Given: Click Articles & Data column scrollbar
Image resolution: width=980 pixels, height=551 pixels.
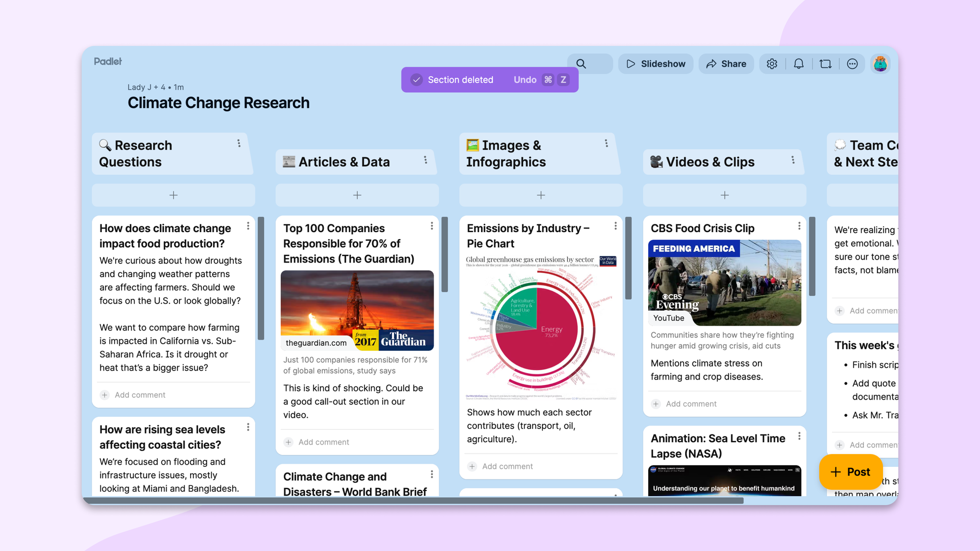Looking at the screenshot, I should click(x=445, y=254).
